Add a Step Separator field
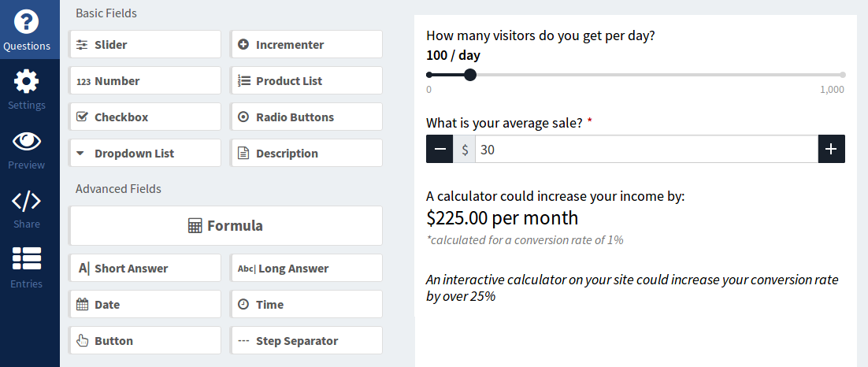The width and height of the screenshot is (868, 367). pos(306,341)
